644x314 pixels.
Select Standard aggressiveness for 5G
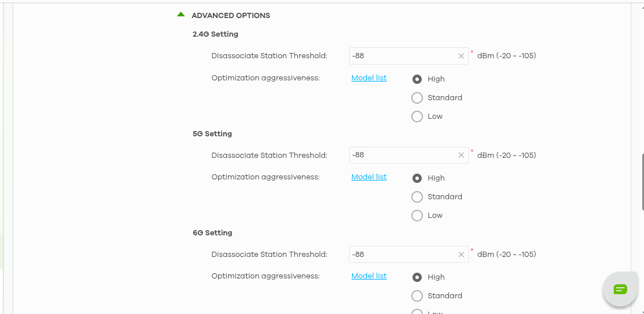417,197
